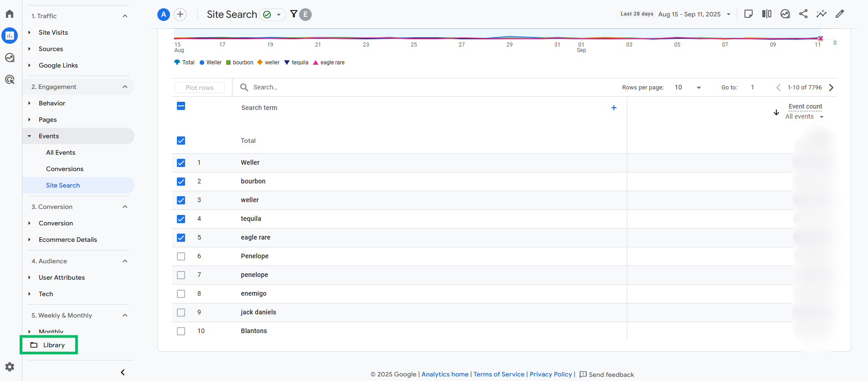The width and height of the screenshot is (868, 381).
Task: Open the Library folder
Action: click(x=49, y=345)
